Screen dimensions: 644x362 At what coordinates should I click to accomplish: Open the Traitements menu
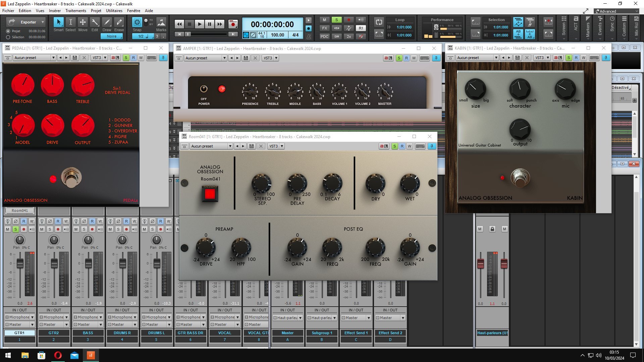point(75,11)
